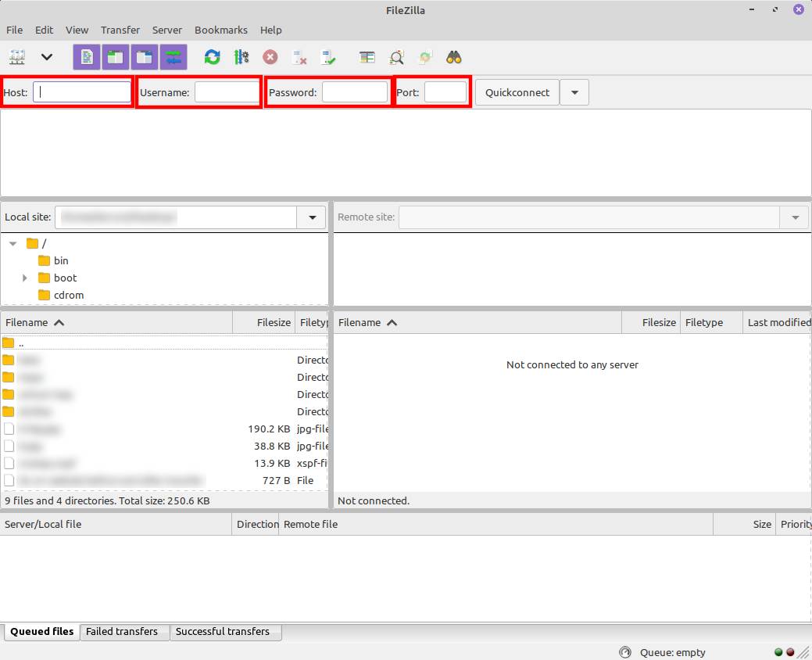Screen dimensions: 812x660
Task: Sort remote files by Filename column
Action: click(x=478, y=322)
